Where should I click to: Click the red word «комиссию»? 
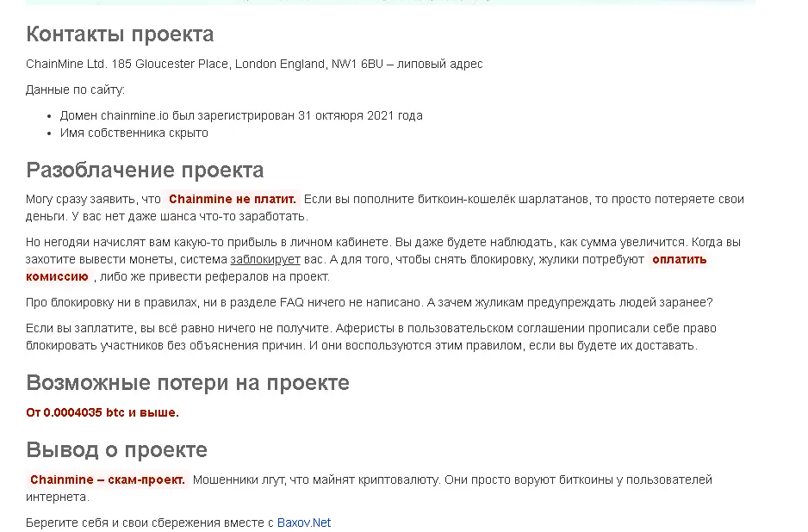(57, 276)
